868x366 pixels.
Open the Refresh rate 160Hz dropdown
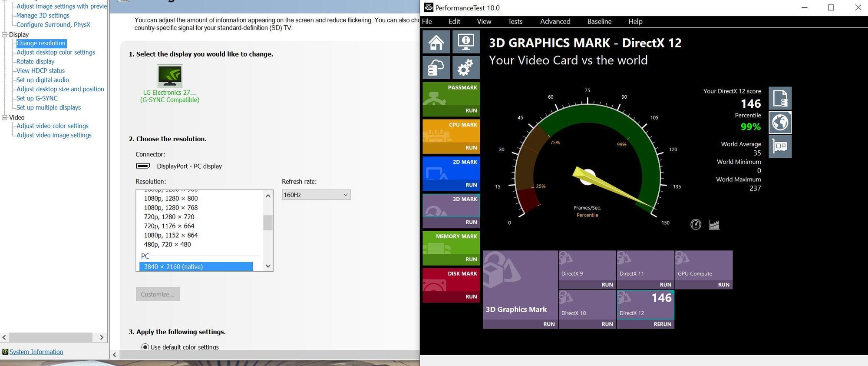click(316, 195)
